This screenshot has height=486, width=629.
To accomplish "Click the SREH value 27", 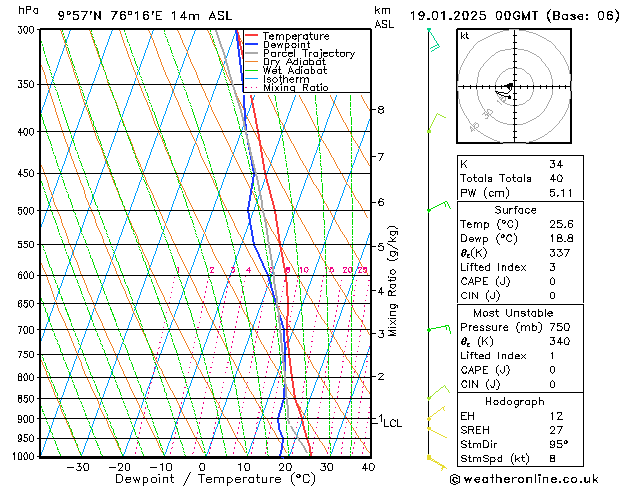I will [x=556, y=430].
